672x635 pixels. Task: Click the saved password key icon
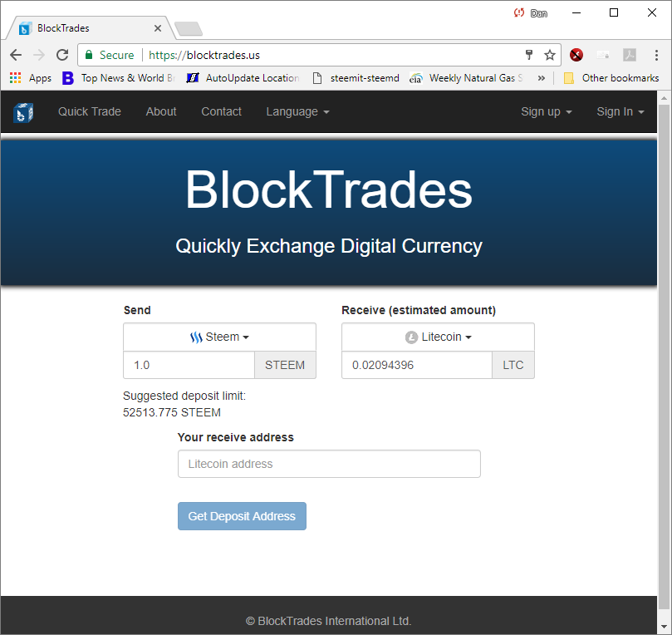529,55
